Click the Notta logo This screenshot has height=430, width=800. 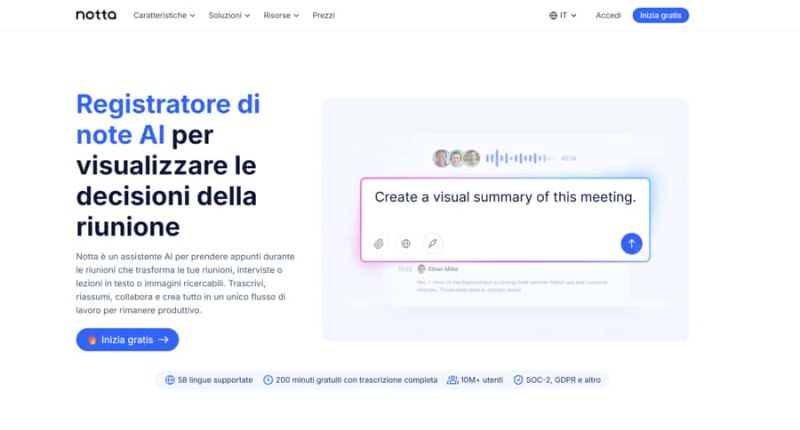coord(96,15)
